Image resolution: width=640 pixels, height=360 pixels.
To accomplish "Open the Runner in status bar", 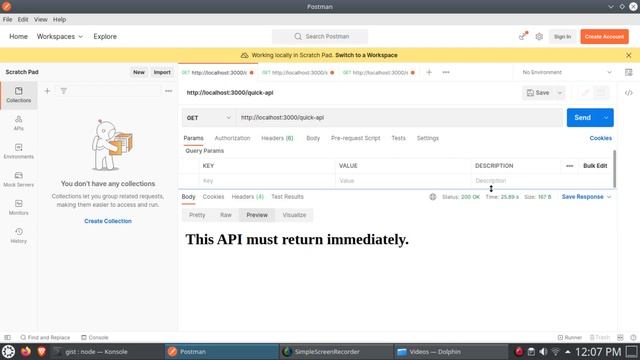I will point(570,338).
